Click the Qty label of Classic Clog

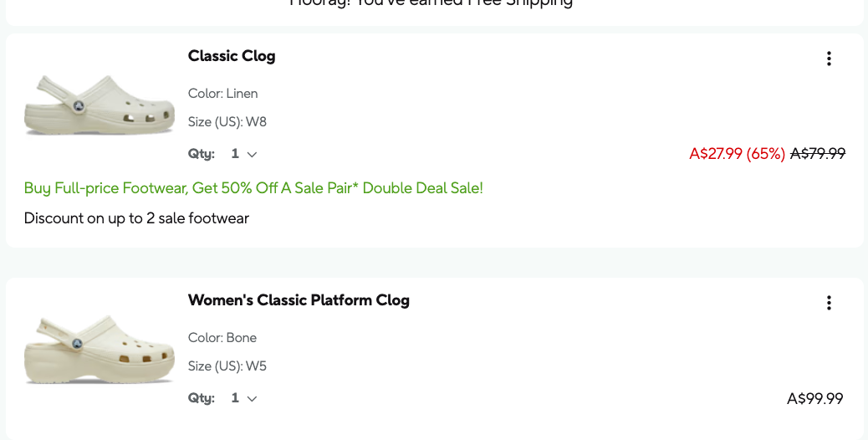pyautogui.click(x=201, y=154)
